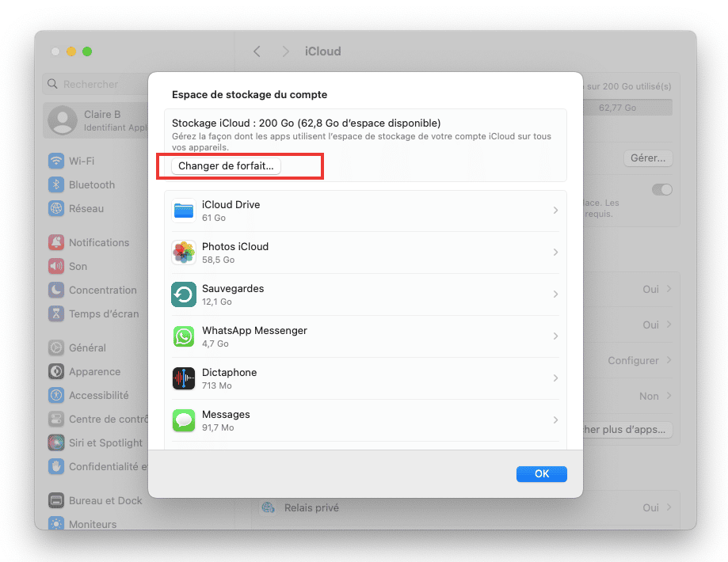Click the Messages bubble icon
Viewport: 728px width, 562px height.
184,420
